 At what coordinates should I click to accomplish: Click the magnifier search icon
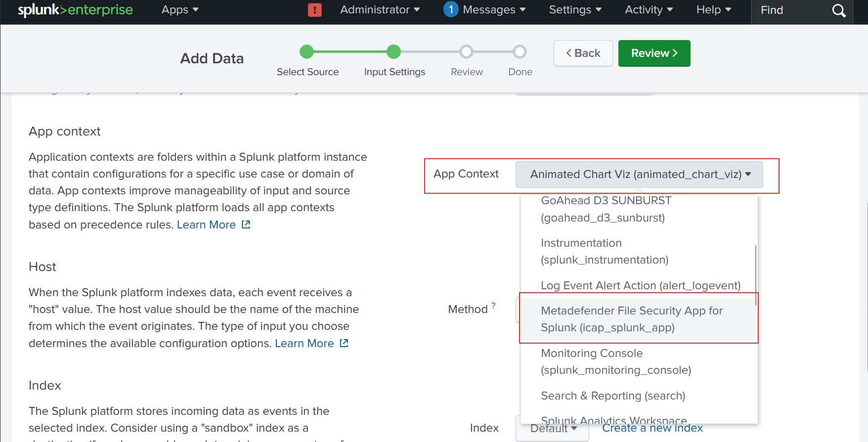pos(839,10)
